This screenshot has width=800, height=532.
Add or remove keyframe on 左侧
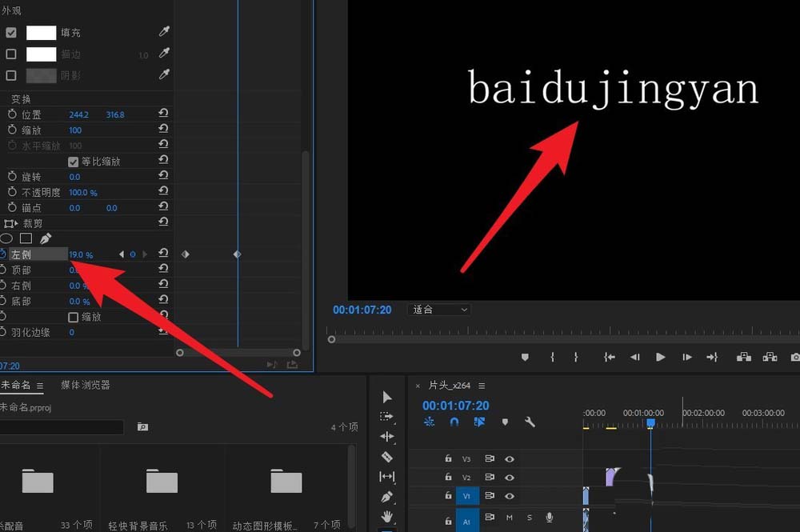pyautogui.click(x=133, y=254)
